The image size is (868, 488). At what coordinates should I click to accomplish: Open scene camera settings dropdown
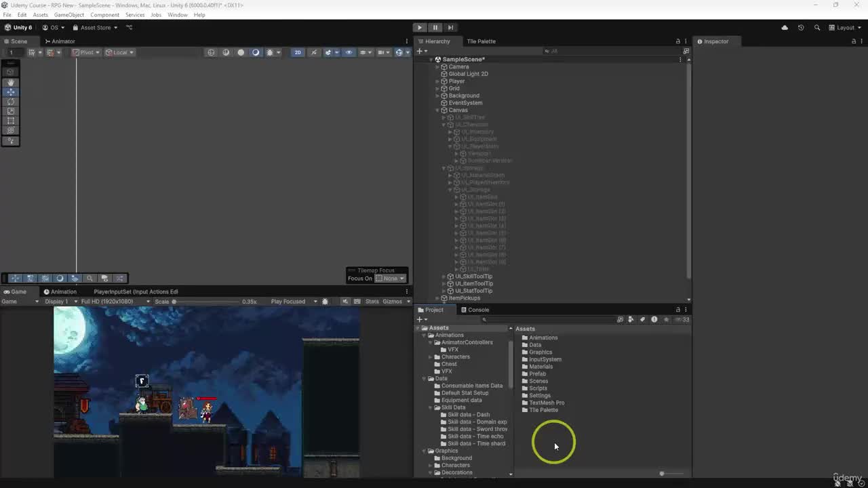pos(383,52)
